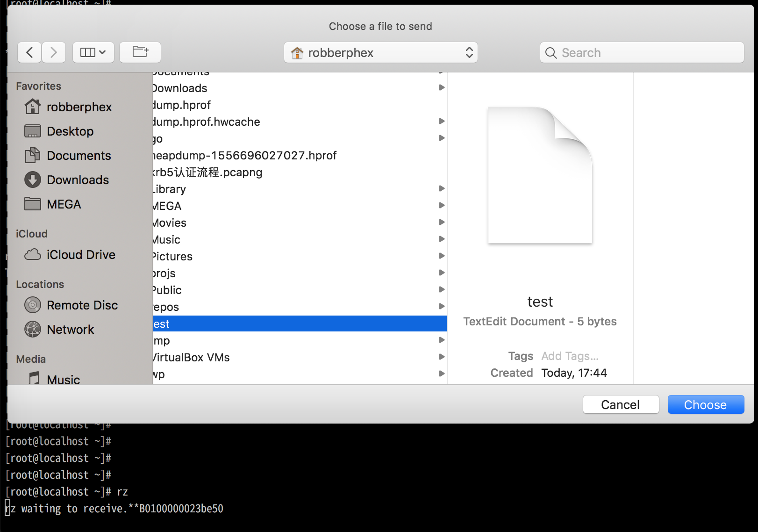
Task: Open Desktop from the sidebar
Action: click(70, 131)
